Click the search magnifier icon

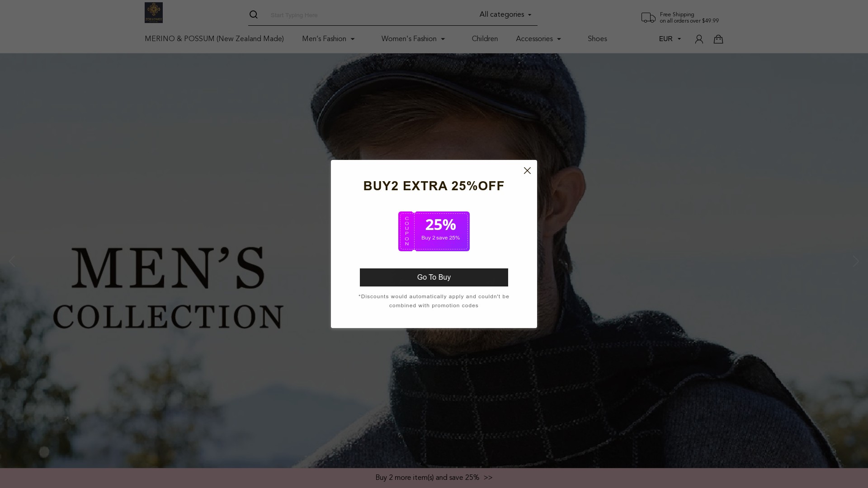click(x=253, y=14)
